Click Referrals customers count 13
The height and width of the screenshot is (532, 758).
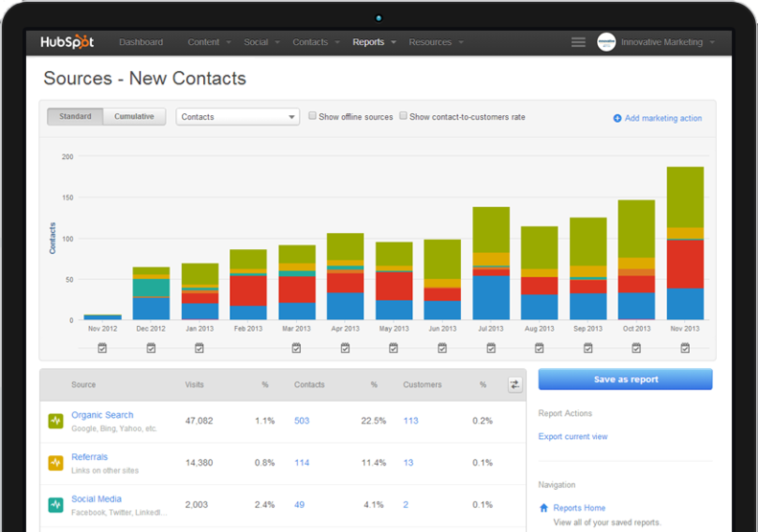pyautogui.click(x=408, y=463)
